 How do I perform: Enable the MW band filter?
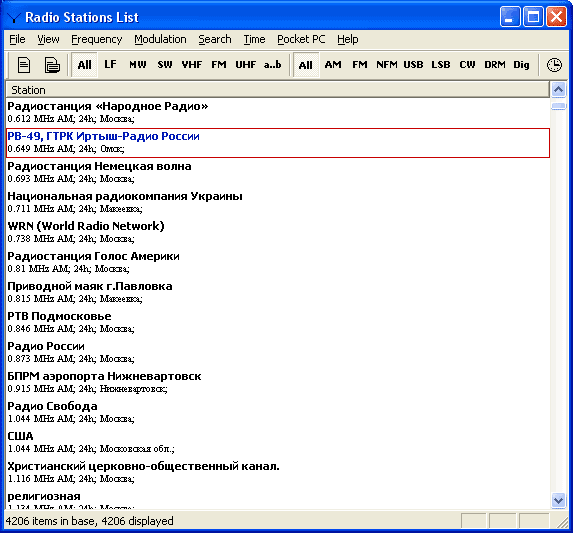coord(137,65)
